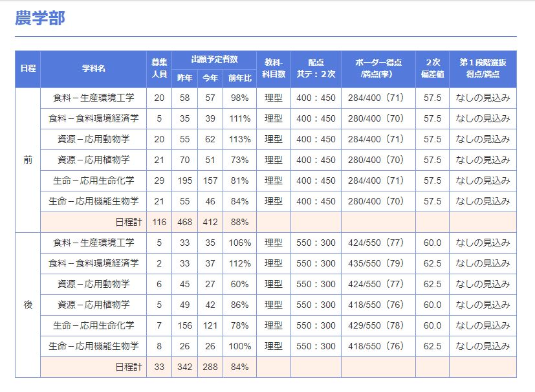The height and width of the screenshot is (392, 535).
Task: Click the 113% year-over-year ratio cell
Action: [x=239, y=139]
